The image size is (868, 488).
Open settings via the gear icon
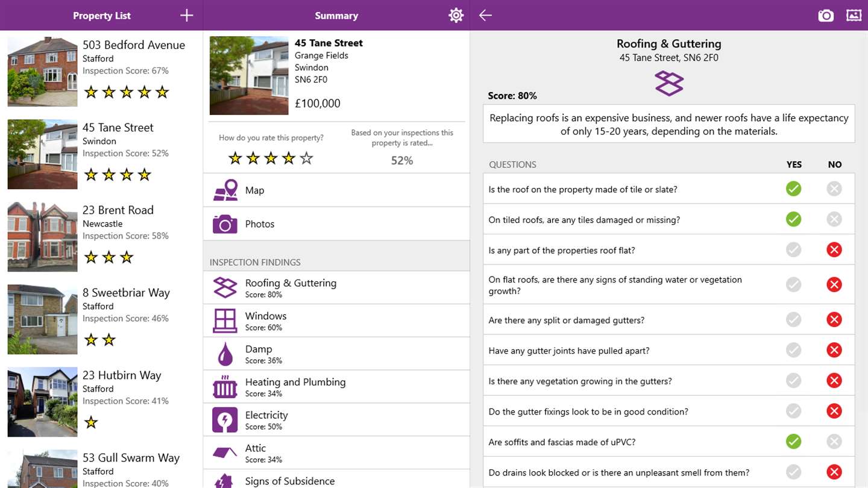click(456, 16)
